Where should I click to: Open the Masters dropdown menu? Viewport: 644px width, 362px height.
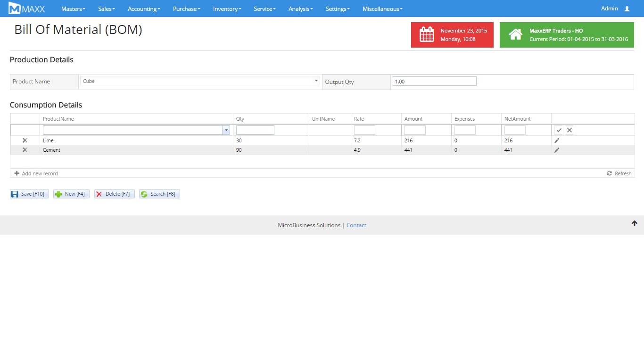tap(73, 8)
